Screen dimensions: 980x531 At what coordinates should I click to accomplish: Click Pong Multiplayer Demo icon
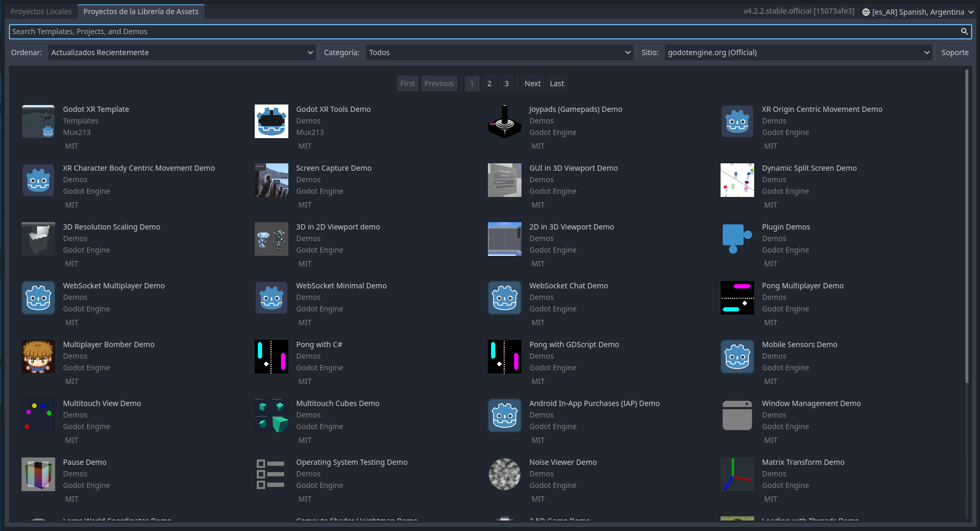(x=737, y=298)
